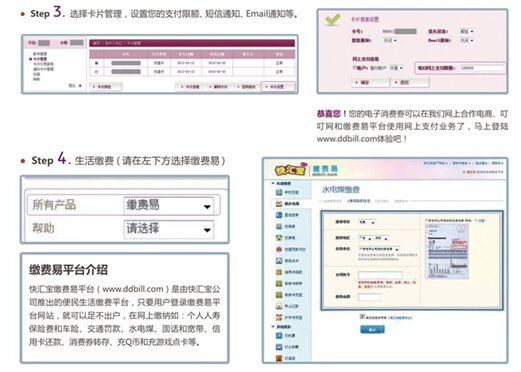The width and height of the screenshot is (521, 372).
Task: Click the 缴费金额 input field
Action: 370,297
